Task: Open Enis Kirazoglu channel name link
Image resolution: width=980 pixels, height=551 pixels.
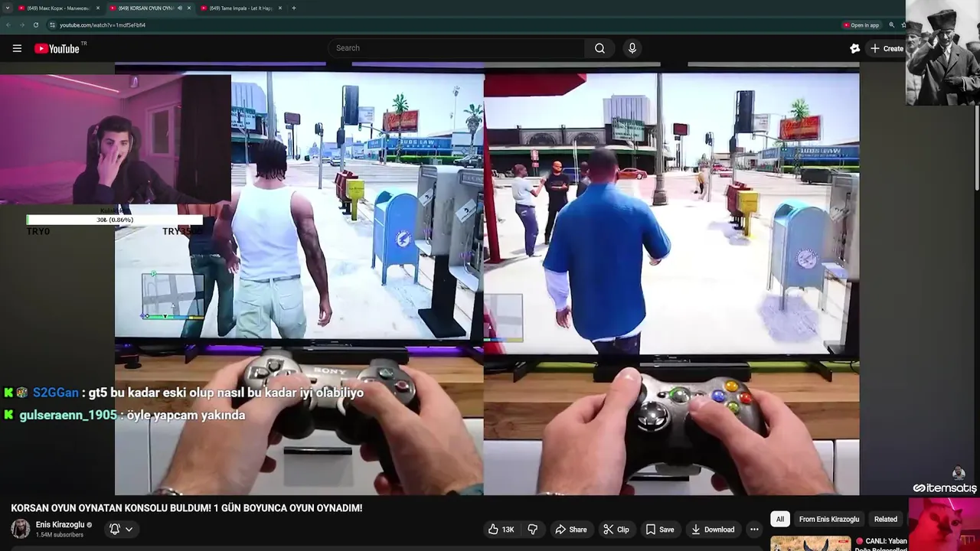Action: [x=60, y=525]
